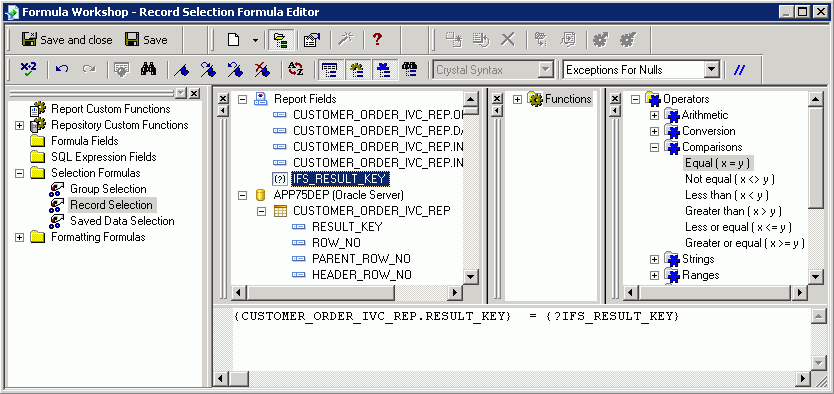Expand the Ranges operators folder
The image size is (834, 394).
[x=654, y=275]
